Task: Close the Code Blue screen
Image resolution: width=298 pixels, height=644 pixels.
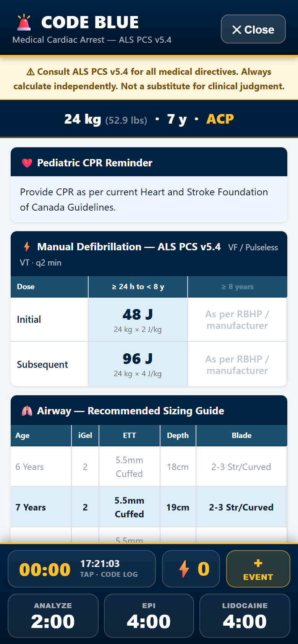Action: point(253,29)
